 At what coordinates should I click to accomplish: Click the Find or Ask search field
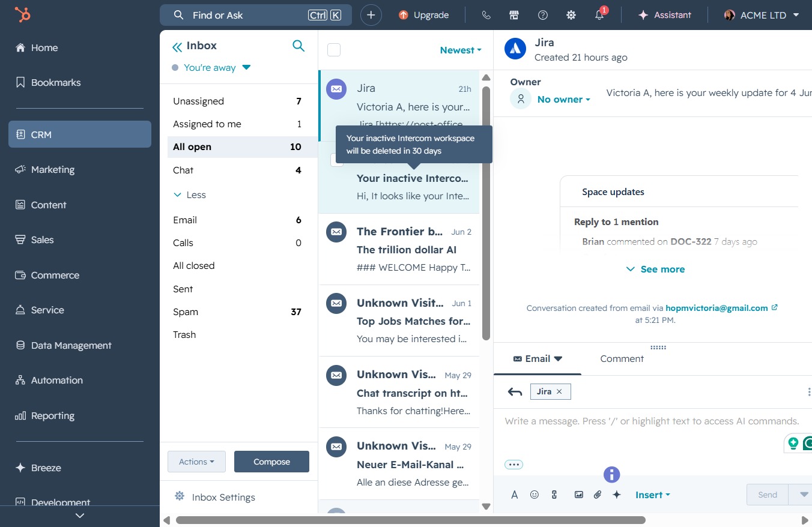[x=256, y=15]
